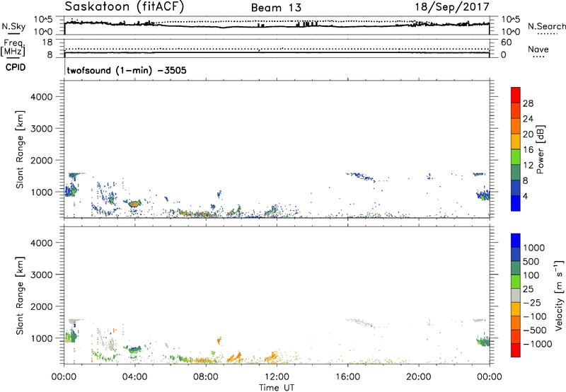Click the power panel 'Slant Range [km]' label

click(20, 149)
